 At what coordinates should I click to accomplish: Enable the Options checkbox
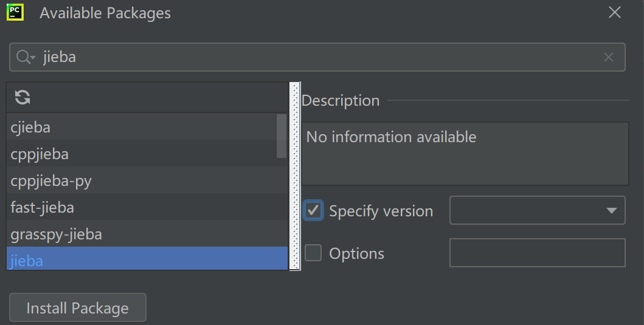tap(313, 253)
